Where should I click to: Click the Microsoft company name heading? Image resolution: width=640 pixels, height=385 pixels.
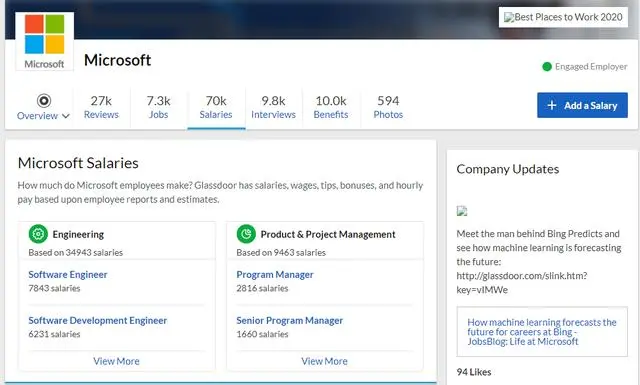118,60
